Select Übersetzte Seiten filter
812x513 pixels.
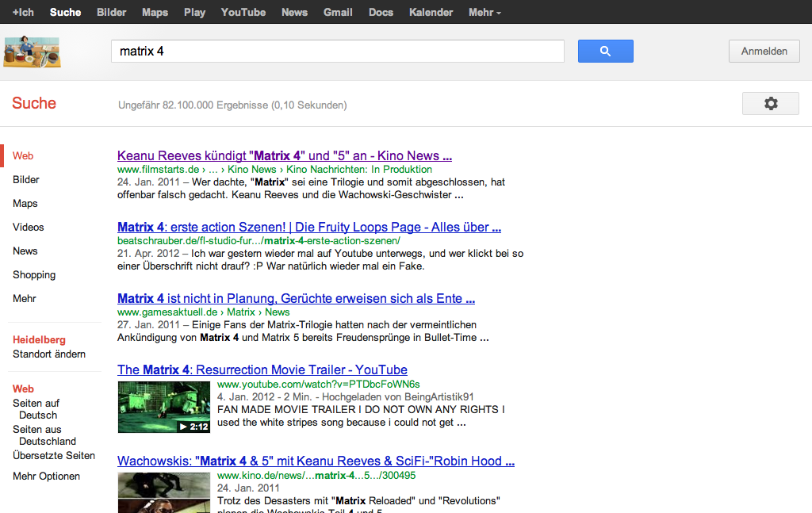point(54,456)
